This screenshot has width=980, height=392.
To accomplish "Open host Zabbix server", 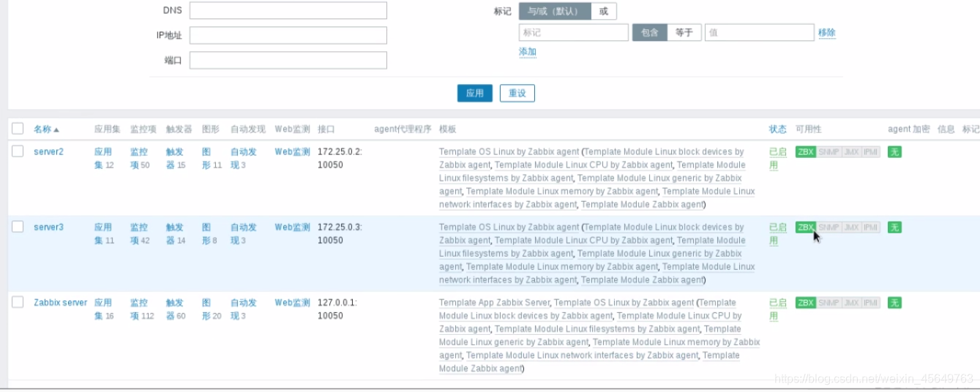I will [60, 302].
